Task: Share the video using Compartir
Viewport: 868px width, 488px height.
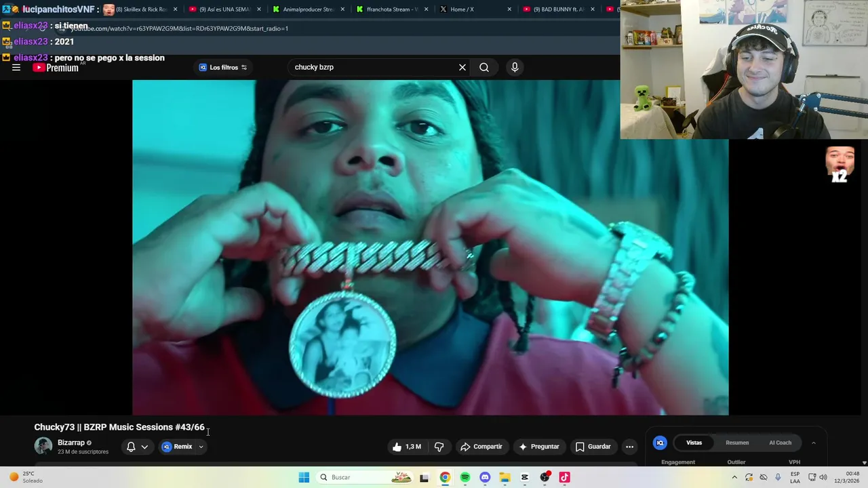Action: 481,447
